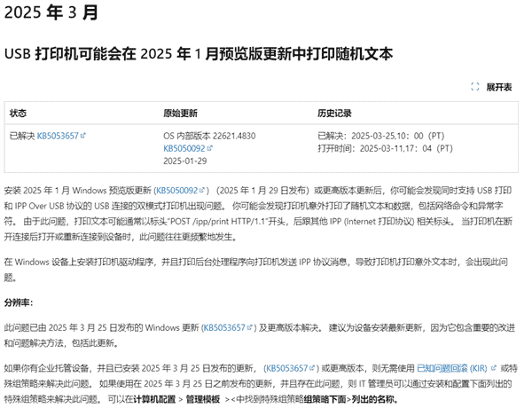Click external-link icon after KB5053657 in last paragraph
Viewport: 532px width, 416px height.
pyautogui.click(x=316, y=366)
